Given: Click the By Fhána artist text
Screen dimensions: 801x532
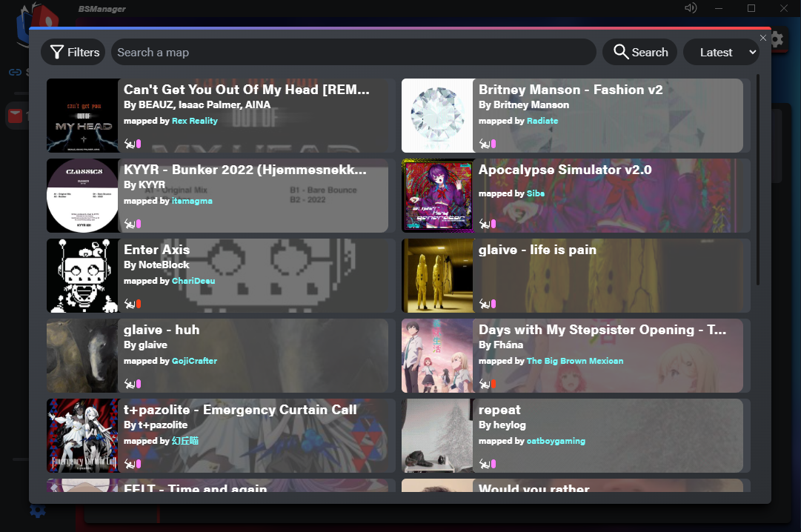Looking at the screenshot, I should pos(501,345).
